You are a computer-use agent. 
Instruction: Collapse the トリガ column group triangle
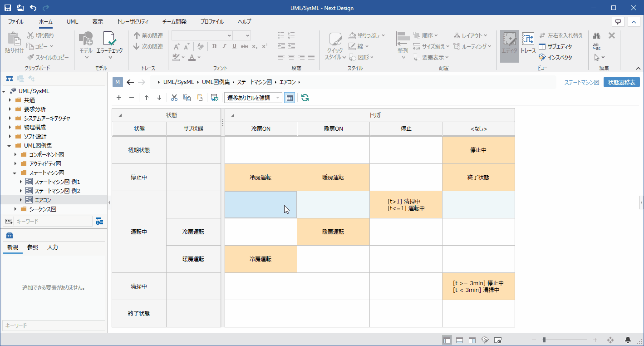tap(233, 115)
